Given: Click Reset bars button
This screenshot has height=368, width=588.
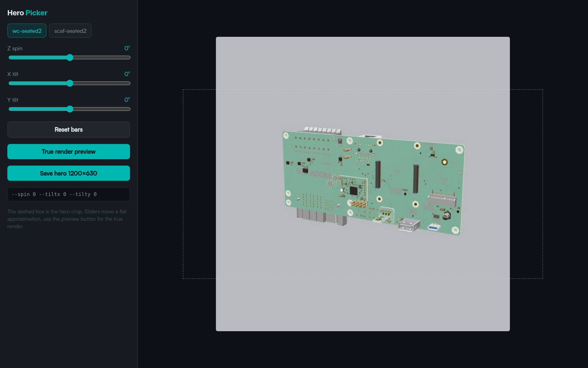Looking at the screenshot, I should (69, 129).
